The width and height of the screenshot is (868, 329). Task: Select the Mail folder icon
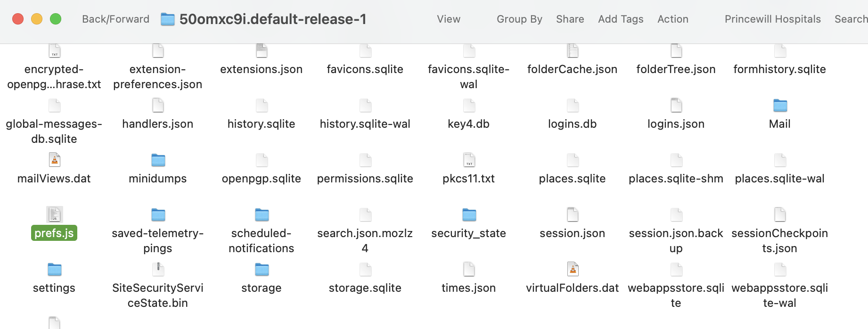(780, 106)
